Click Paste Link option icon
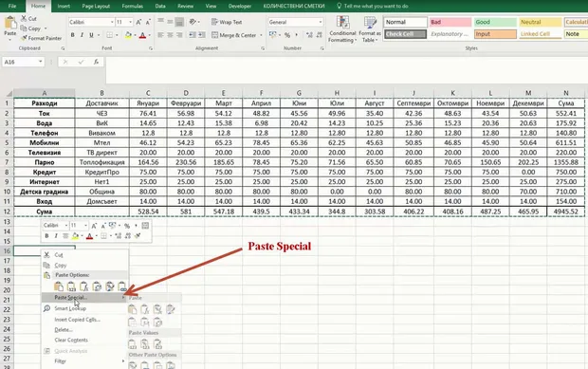Screen dimensions: 588x369 (x=122, y=286)
